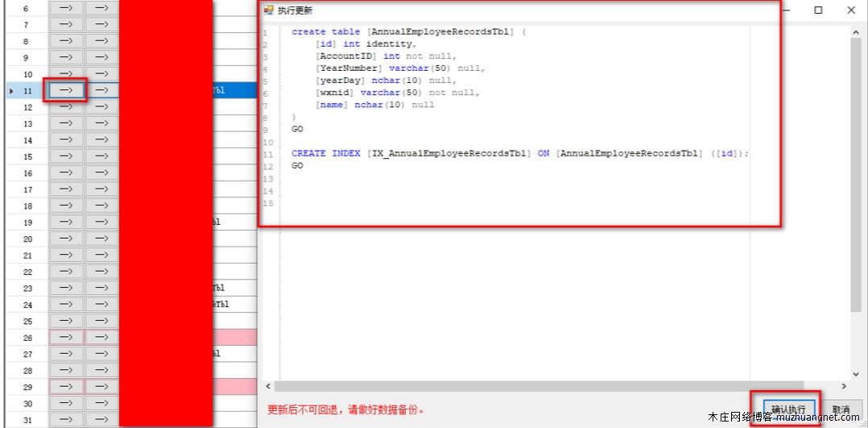Click the horizontal scrollbar thumb in SQL editor
This screenshot has height=428, width=868.
pos(539,386)
